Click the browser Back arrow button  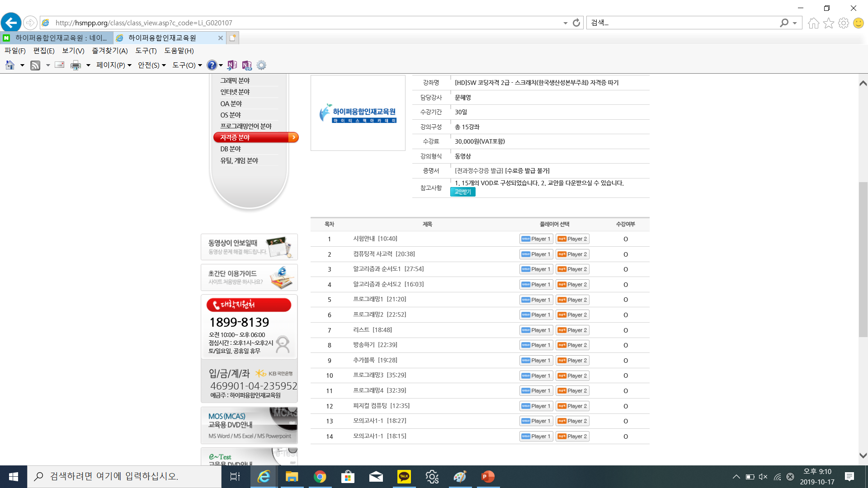coord(11,22)
